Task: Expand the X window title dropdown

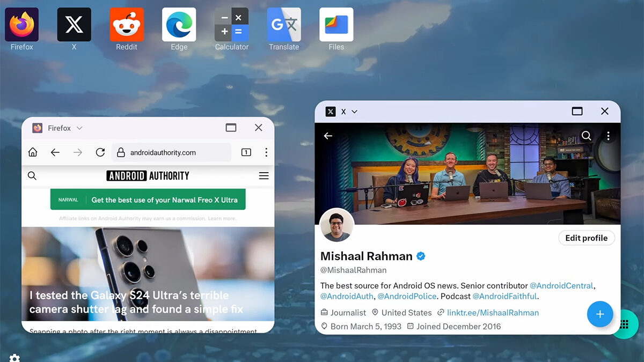Action: point(354,112)
